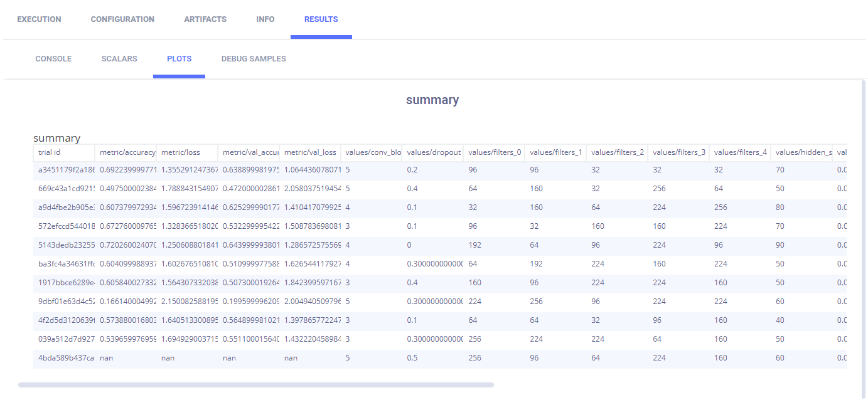Image resolution: width=868 pixels, height=405 pixels.
Task: Click the vertical scrollbar on the right edge
Action: (x=863, y=238)
